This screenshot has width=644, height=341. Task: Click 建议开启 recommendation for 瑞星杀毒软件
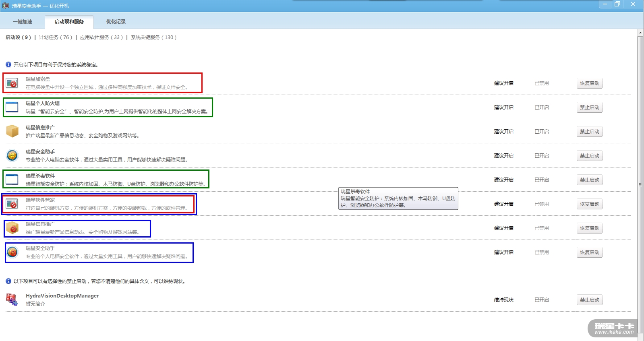[x=504, y=180]
